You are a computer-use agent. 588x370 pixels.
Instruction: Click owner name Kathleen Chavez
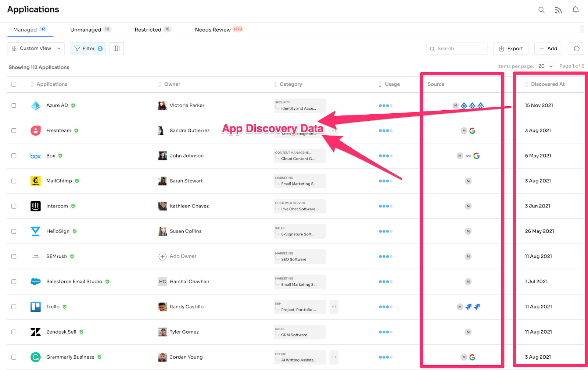tap(189, 206)
